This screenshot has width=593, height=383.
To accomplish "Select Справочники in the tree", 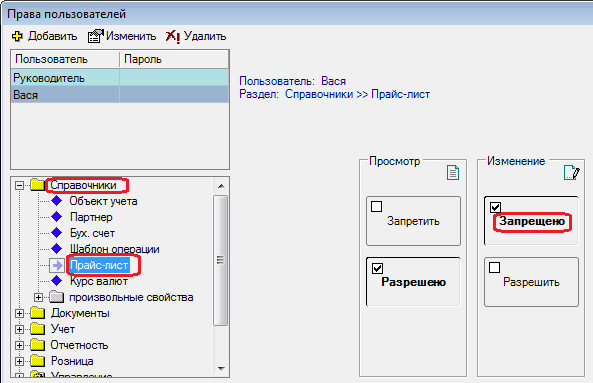I will click(x=83, y=185).
